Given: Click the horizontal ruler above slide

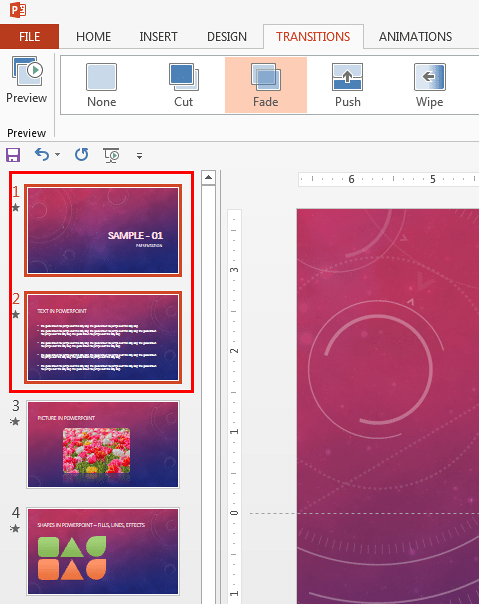Looking at the screenshot, I should (x=388, y=179).
